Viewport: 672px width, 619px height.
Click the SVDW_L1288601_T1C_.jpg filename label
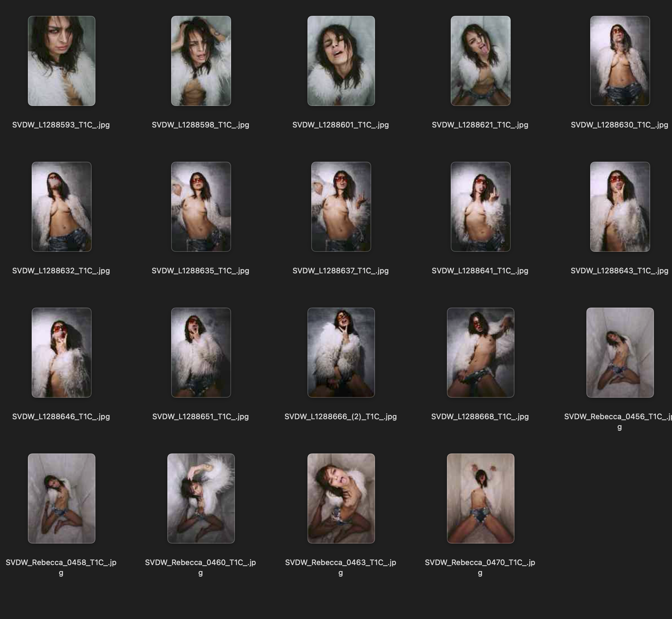click(340, 125)
